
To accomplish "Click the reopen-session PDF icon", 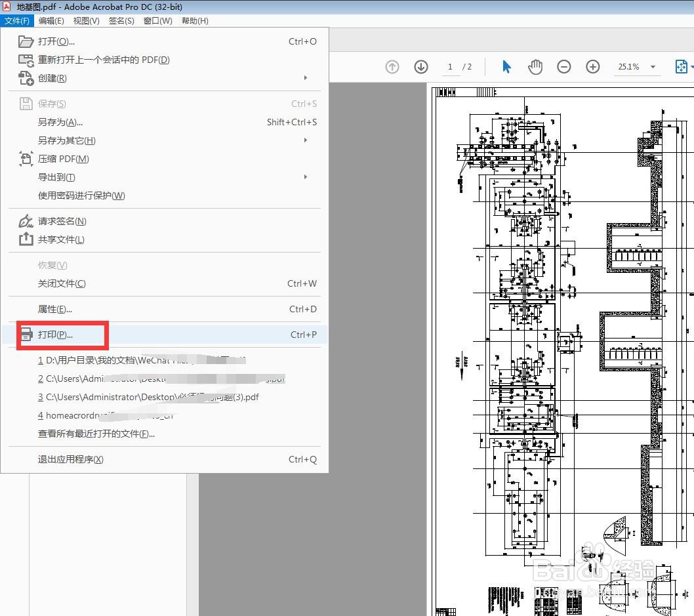I will click(x=26, y=60).
